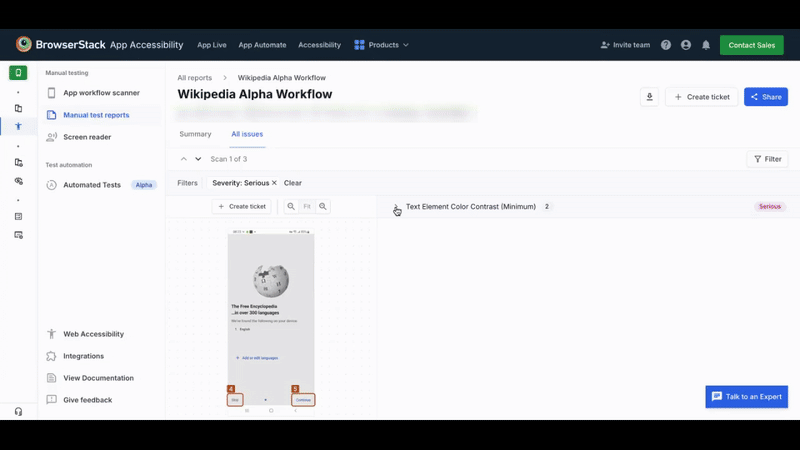Screen dimensions: 800x450
Task: Open the help question mark icon
Action: tap(666, 45)
